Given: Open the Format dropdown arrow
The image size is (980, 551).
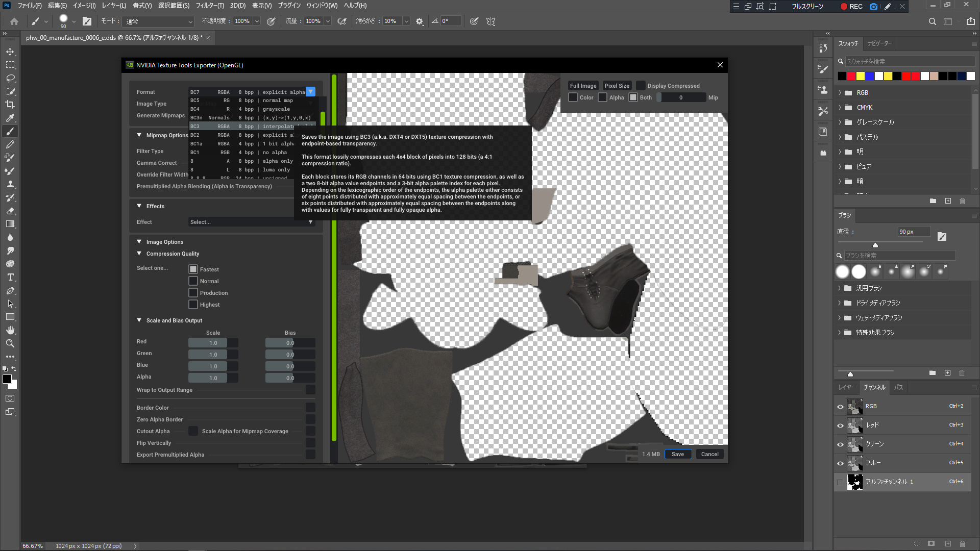Looking at the screenshot, I should [310, 92].
